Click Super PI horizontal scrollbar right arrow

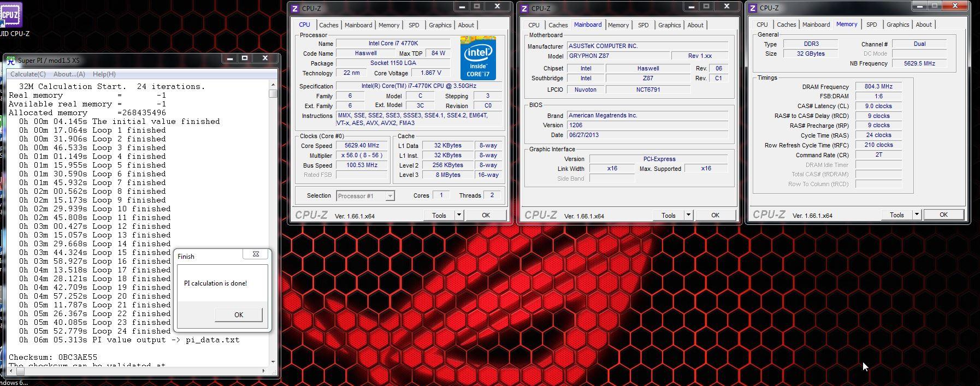click(264, 371)
